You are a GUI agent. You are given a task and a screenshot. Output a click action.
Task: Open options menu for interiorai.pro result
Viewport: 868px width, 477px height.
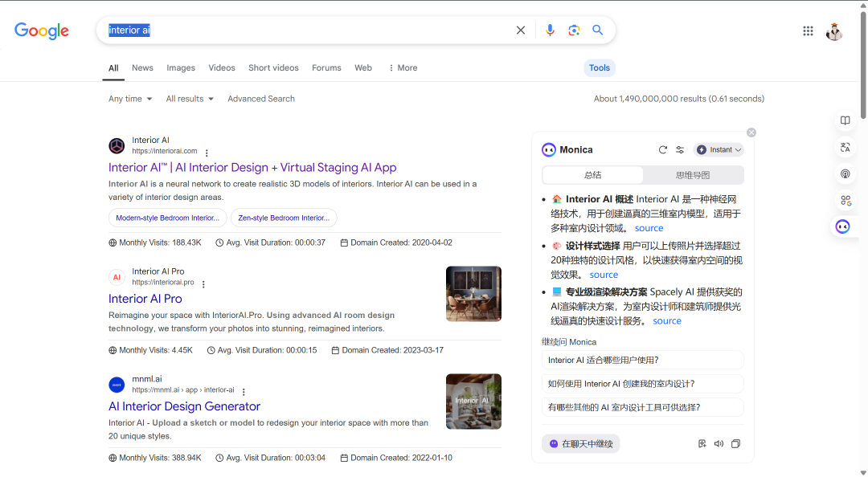pyautogui.click(x=203, y=284)
